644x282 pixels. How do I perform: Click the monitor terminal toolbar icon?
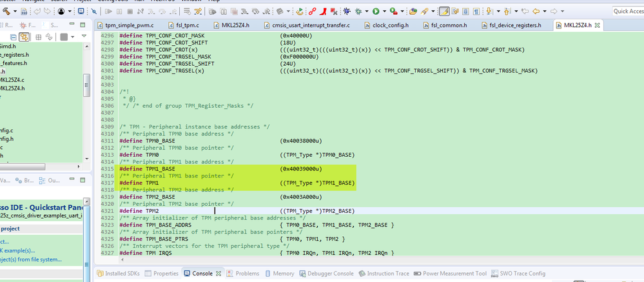coord(81,11)
